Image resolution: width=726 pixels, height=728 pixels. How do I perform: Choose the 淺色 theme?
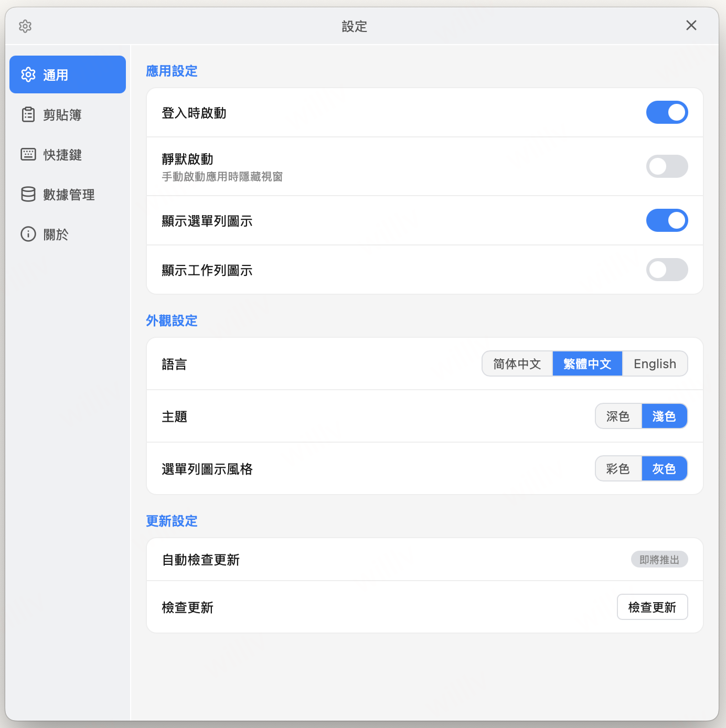point(664,416)
